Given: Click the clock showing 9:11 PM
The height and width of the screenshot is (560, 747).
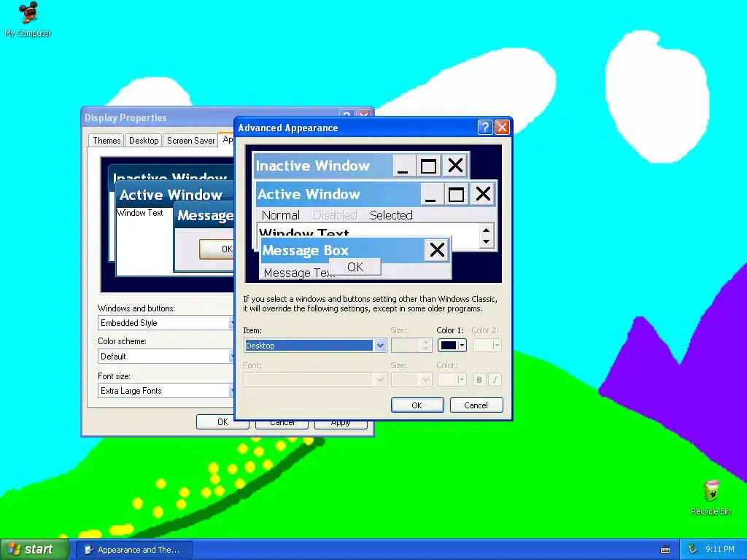Looking at the screenshot, I should click(x=719, y=550).
